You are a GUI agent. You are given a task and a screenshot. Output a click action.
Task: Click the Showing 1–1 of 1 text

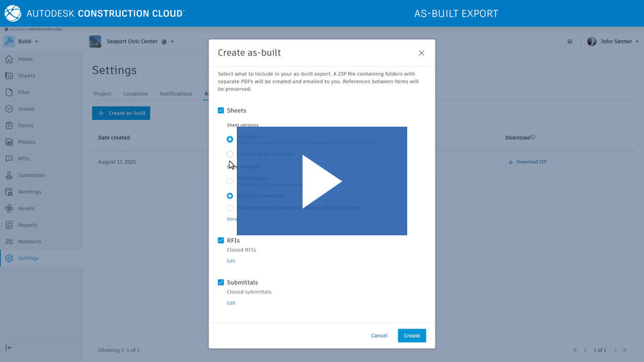coord(119,350)
